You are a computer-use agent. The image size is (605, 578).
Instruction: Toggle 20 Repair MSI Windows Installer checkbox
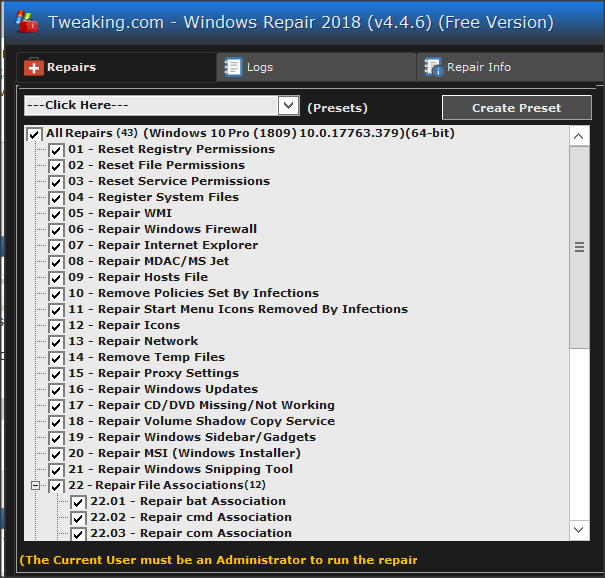tap(56, 455)
